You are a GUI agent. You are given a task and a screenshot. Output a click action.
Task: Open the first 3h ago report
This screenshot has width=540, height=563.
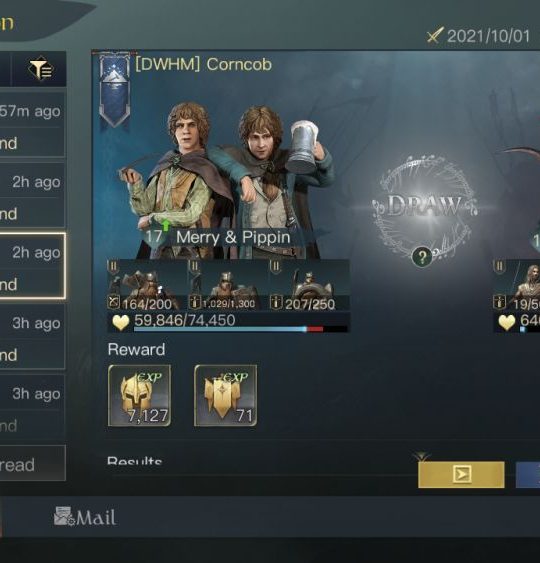point(32,336)
